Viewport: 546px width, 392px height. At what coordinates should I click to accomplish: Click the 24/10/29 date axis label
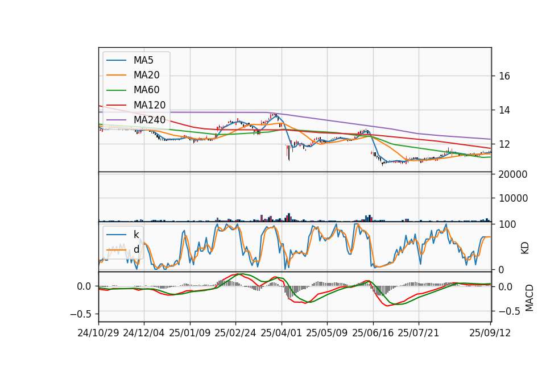(98, 333)
